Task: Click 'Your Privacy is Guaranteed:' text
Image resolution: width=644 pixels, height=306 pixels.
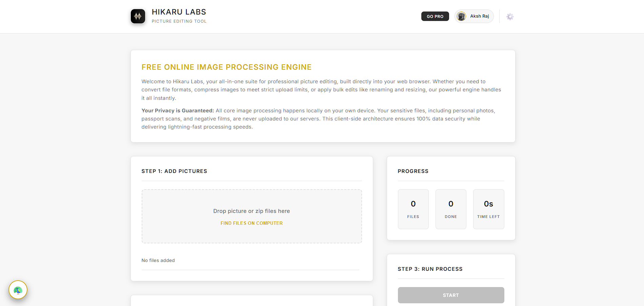Action: coord(178,111)
